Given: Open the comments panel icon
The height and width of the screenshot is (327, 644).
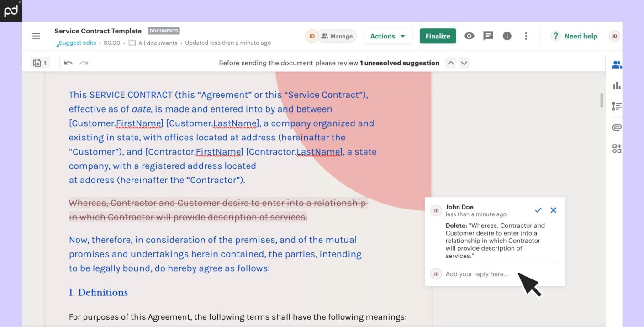Looking at the screenshot, I should point(488,36).
